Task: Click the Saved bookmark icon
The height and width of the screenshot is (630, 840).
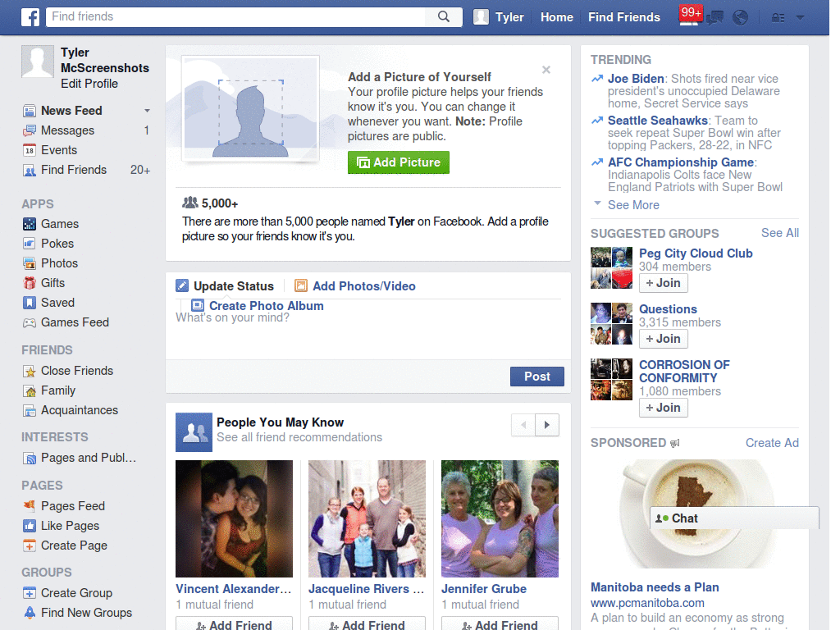Action: (30, 303)
